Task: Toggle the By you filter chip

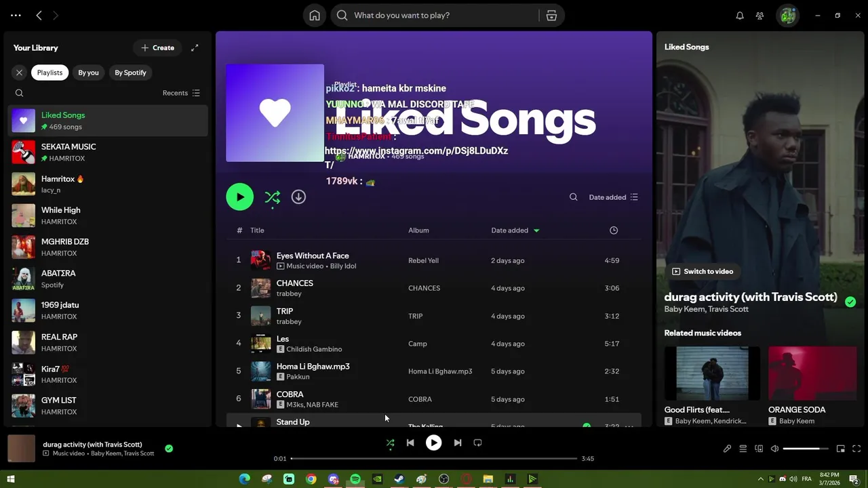Action: point(88,73)
